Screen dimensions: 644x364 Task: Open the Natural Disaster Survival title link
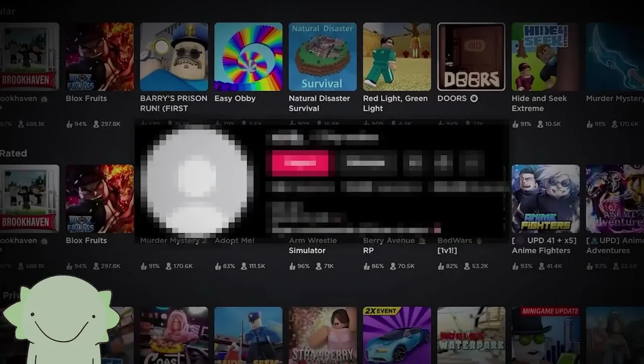pos(319,104)
